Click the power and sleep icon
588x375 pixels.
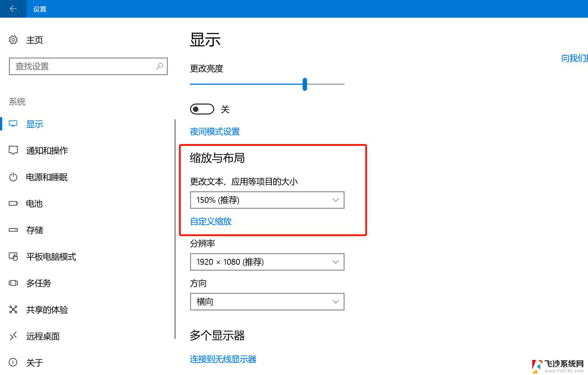pos(13,177)
